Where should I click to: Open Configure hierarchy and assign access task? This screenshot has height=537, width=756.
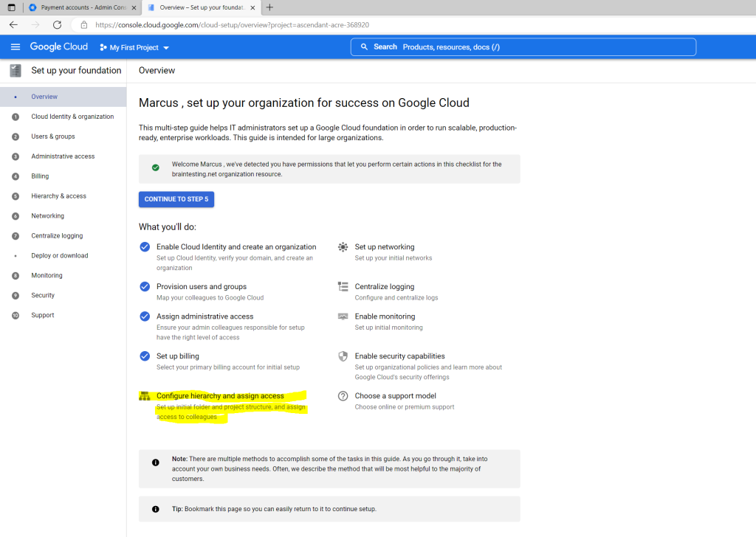point(220,396)
